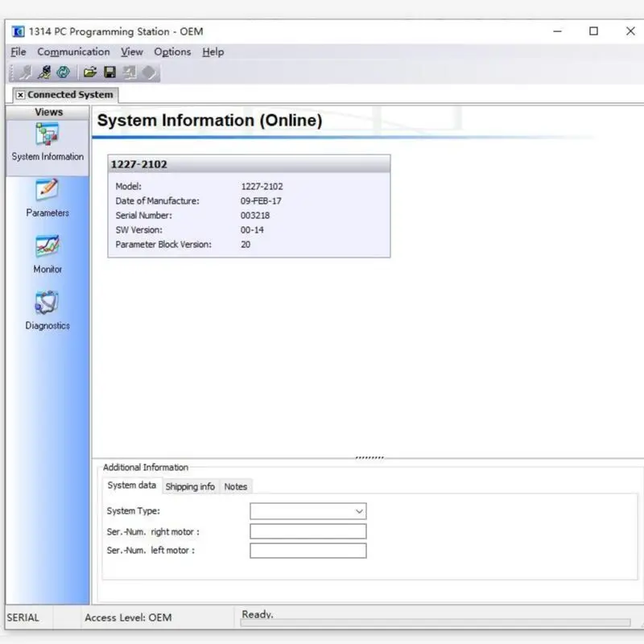The height and width of the screenshot is (644, 644).
Task: Click the SW Version value 00-14
Action: pyautogui.click(x=252, y=230)
